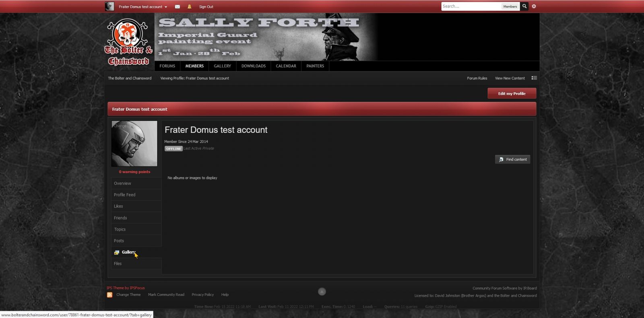Image resolution: width=644 pixels, height=318 pixels.
Task: Open the Change Theme selector
Action: (x=128, y=295)
